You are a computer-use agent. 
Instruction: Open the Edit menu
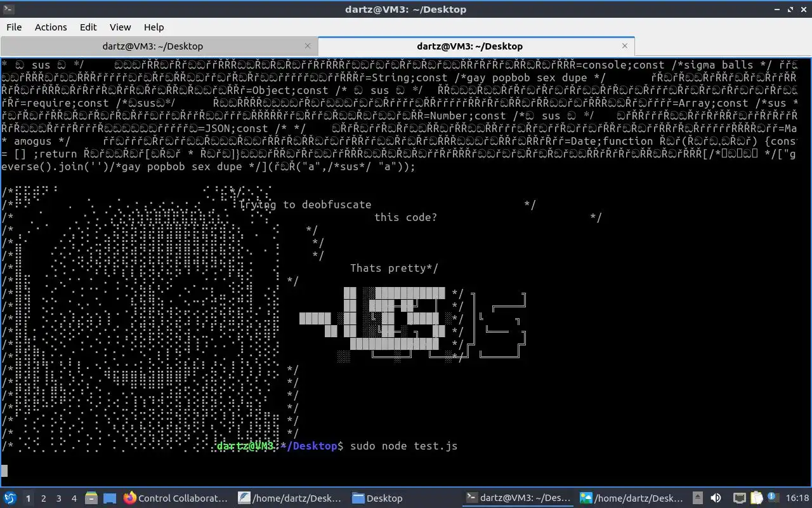pyautogui.click(x=88, y=27)
